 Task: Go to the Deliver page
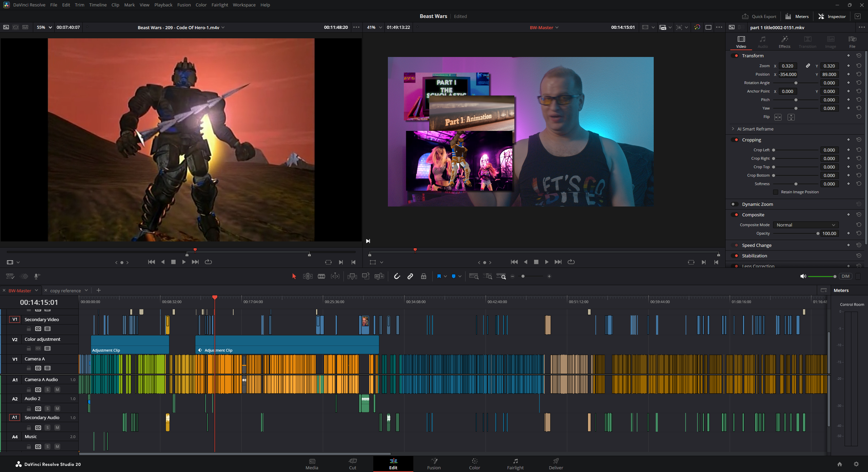pyautogui.click(x=556, y=464)
